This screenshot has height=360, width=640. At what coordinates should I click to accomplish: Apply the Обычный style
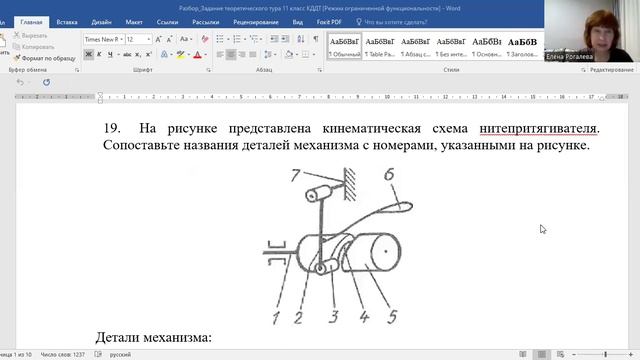[x=344, y=46]
